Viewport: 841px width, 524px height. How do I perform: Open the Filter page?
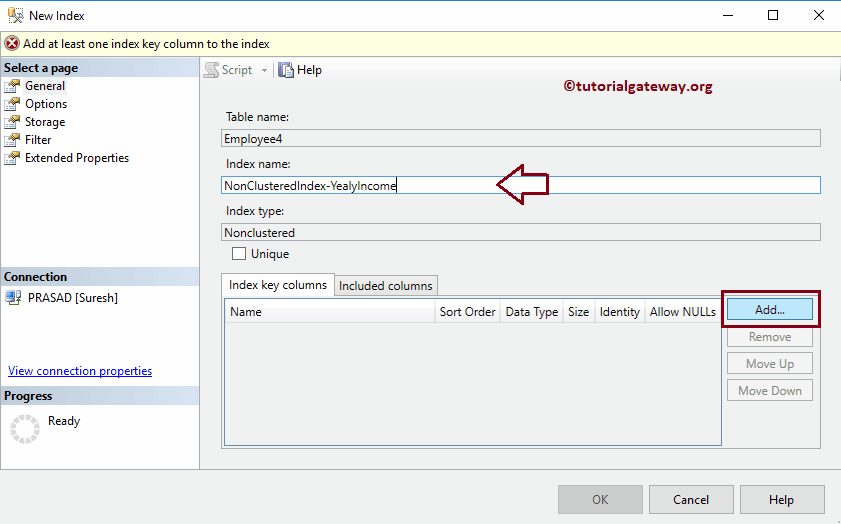tap(38, 140)
